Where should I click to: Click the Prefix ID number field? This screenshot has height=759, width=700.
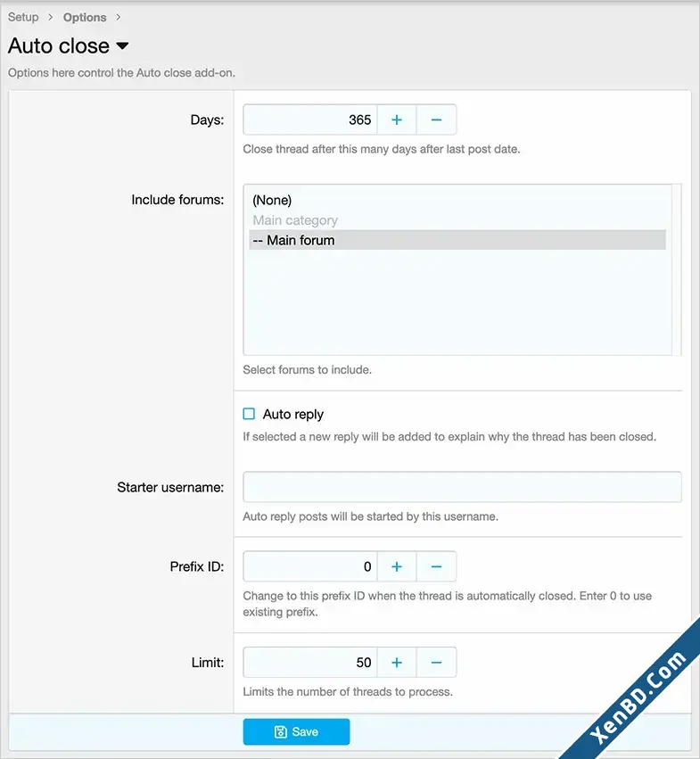[x=310, y=566]
